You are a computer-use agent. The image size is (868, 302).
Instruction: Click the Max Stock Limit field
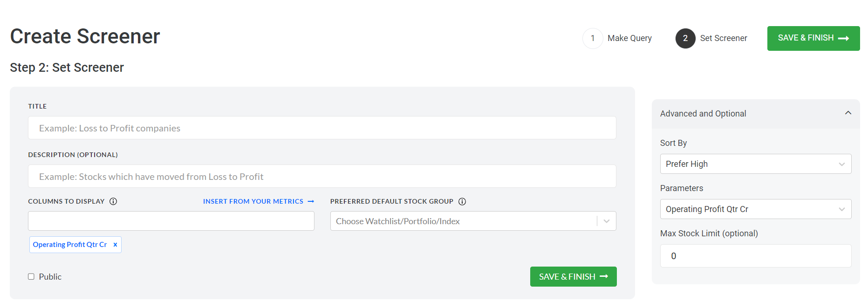point(755,256)
